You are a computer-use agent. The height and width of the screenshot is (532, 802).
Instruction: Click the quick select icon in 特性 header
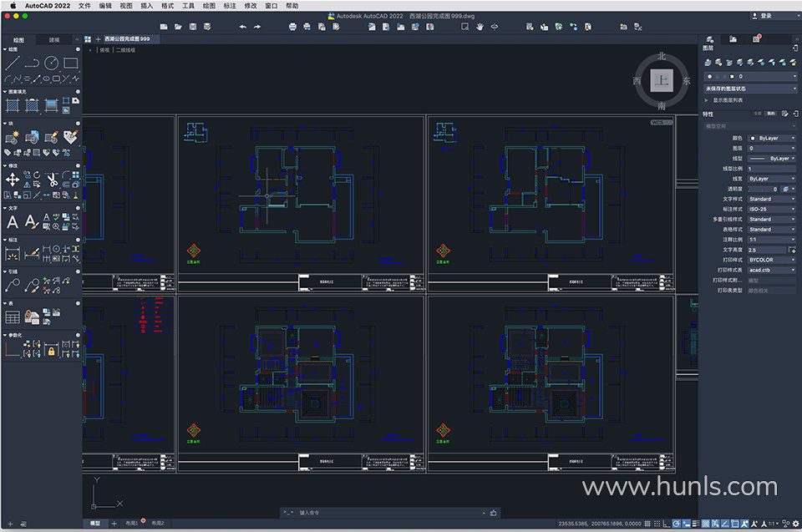(784, 114)
